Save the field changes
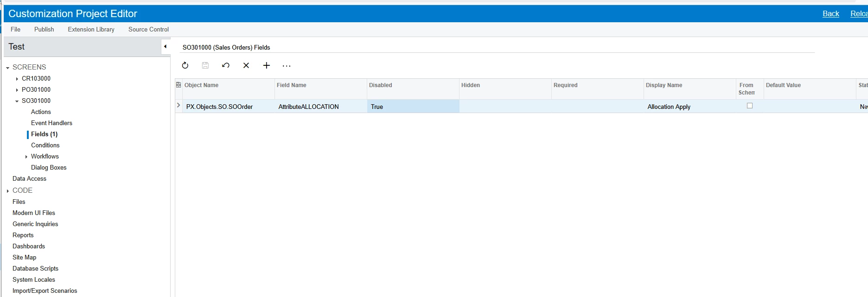The height and width of the screenshot is (297, 868). coord(205,65)
